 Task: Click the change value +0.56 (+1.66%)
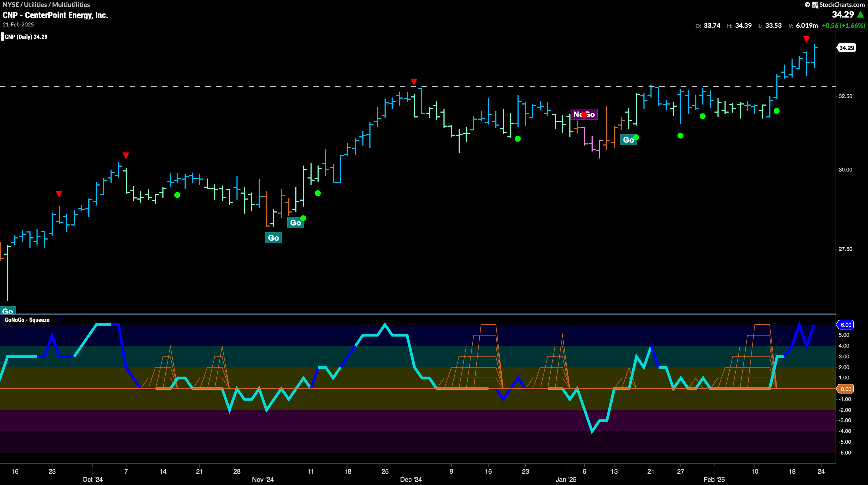click(843, 26)
